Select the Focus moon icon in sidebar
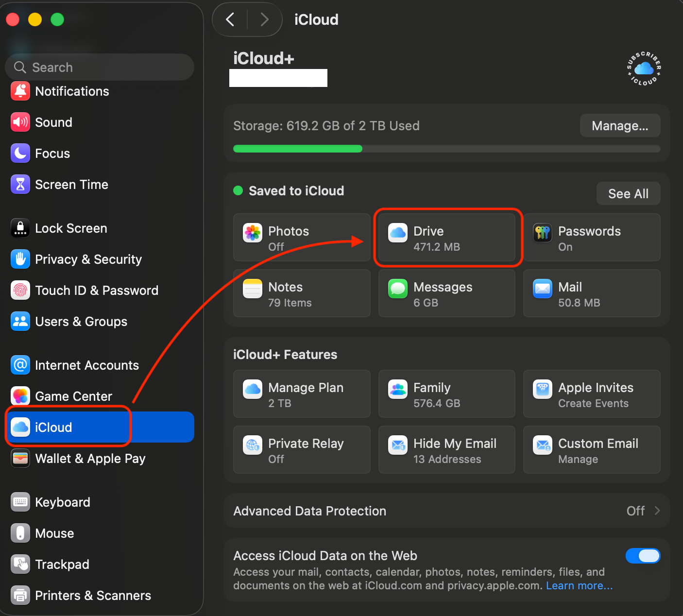The height and width of the screenshot is (616, 683). 20,154
